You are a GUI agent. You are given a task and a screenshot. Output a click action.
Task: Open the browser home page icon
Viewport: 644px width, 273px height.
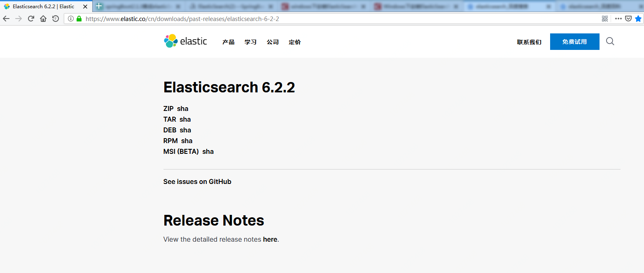[43, 19]
